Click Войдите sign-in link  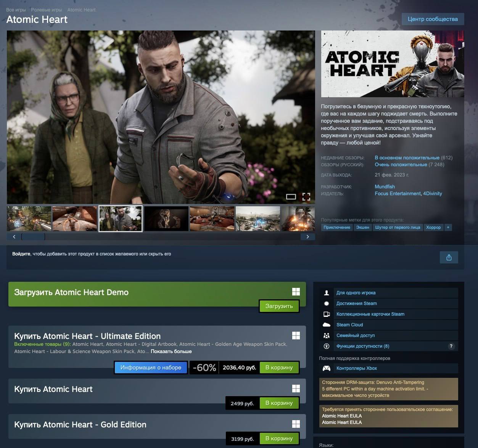(x=21, y=254)
